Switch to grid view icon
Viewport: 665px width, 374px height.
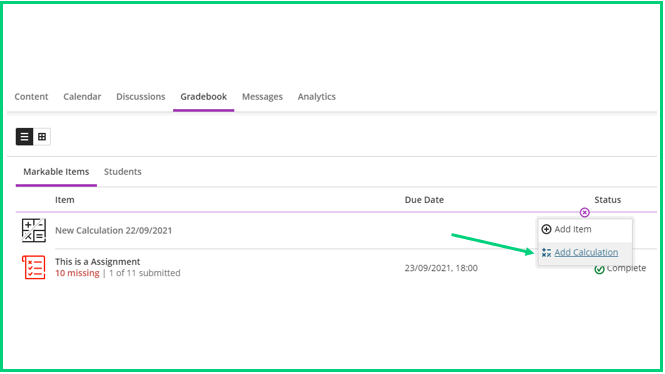[42, 137]
